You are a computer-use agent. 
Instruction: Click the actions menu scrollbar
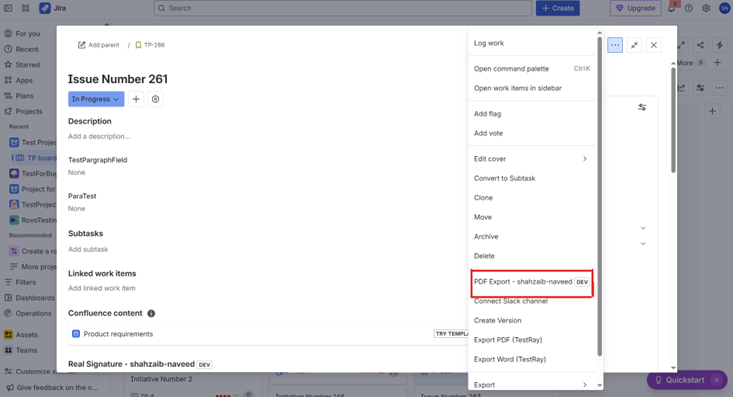(x=599, y=196)
